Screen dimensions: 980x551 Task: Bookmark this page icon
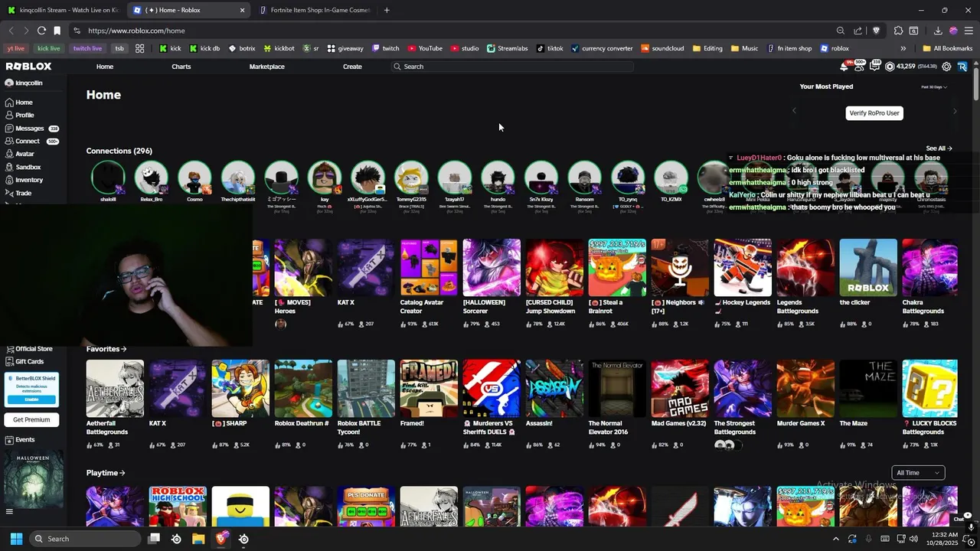click(x=57, y=31)
